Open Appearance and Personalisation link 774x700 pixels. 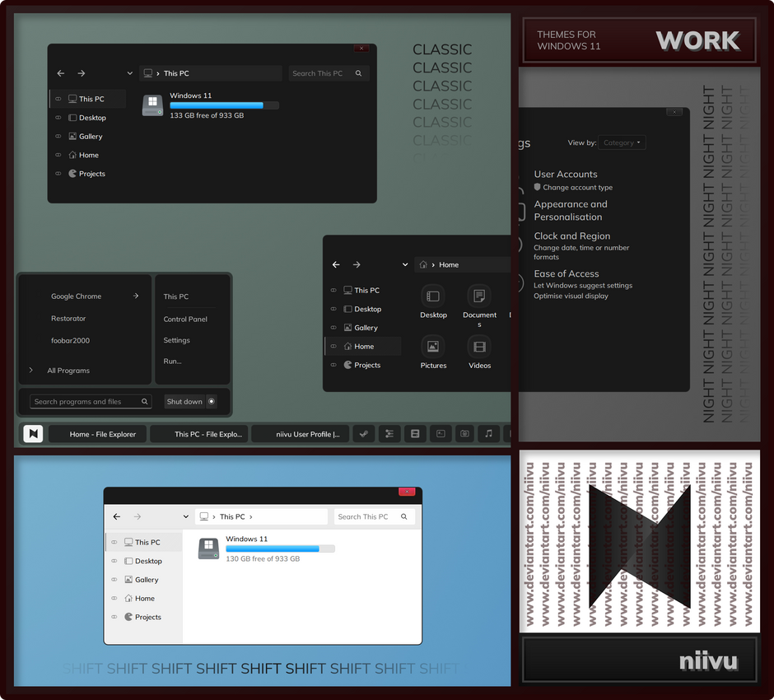point(570,210)
